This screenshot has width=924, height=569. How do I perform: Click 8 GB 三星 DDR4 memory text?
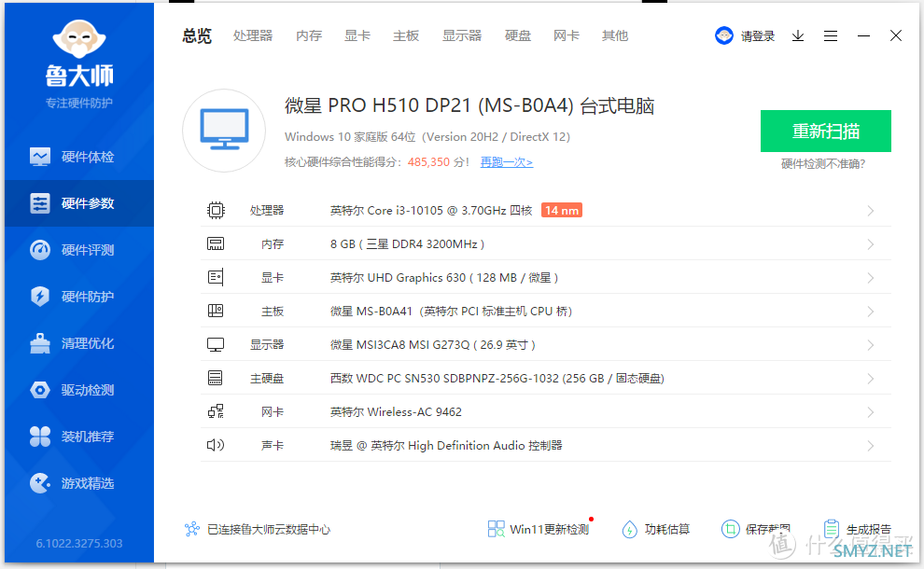407,243
